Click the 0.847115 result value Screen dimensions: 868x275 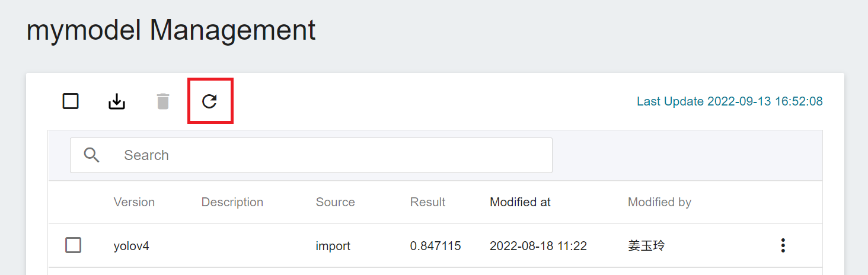click(436, 245)
